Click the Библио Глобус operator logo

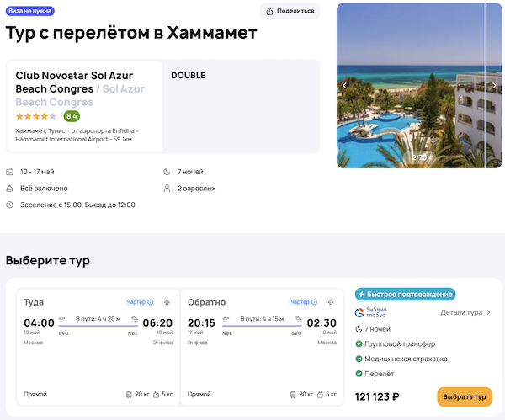pos(371,312)
